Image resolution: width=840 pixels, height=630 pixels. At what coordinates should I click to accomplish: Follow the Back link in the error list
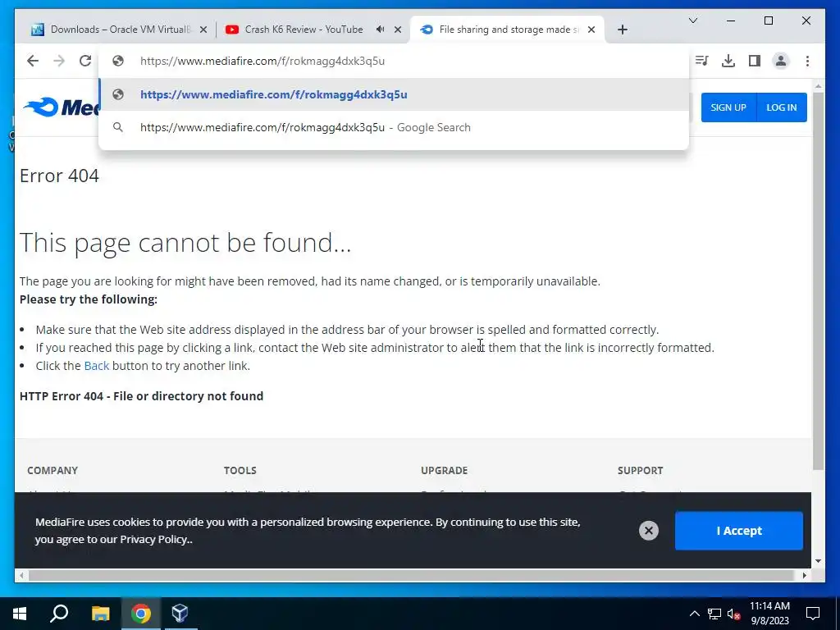(x=97, y=365)
